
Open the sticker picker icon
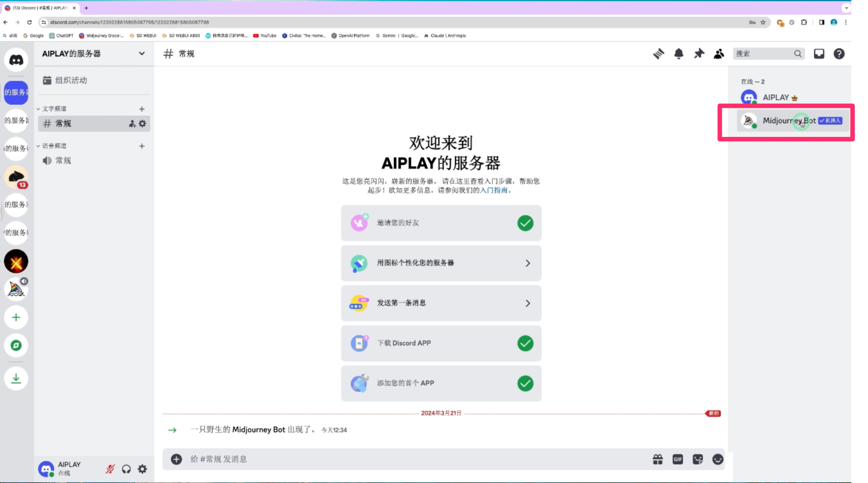698,459
